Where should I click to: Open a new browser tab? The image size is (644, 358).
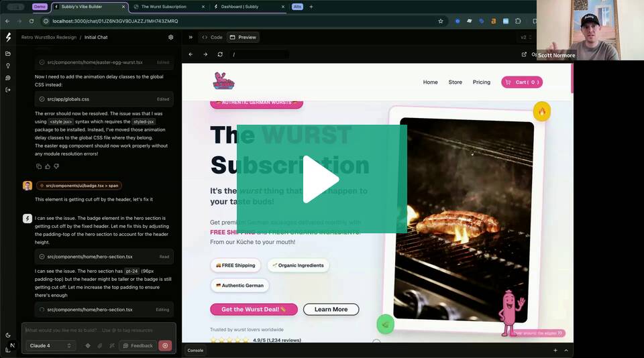[x=311, y=7]
